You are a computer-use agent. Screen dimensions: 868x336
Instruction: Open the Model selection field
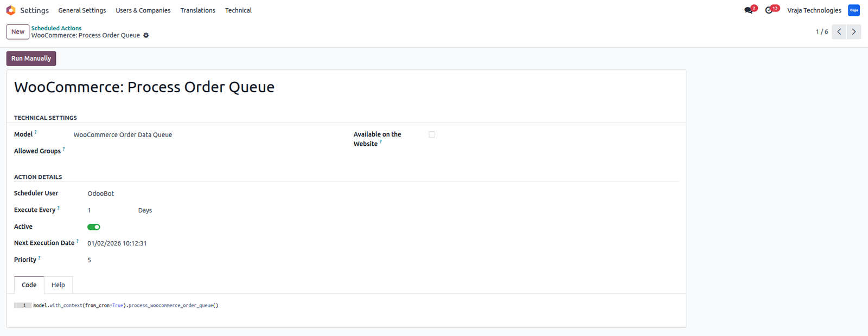tap(206, 135)
